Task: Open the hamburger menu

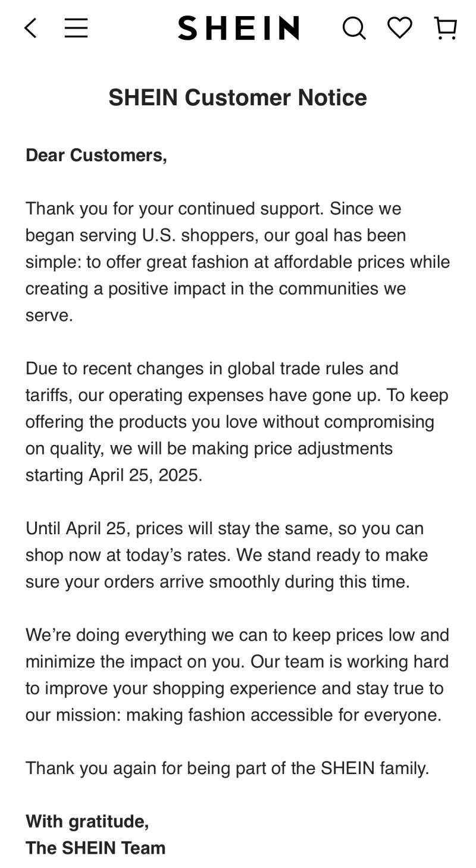Action: pyautogui.click(x=76, y=28)
